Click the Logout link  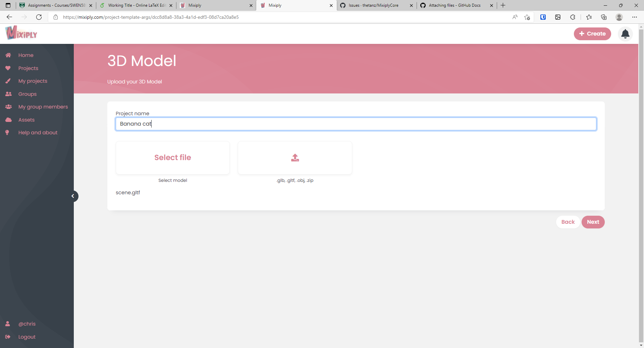(x=27, y=337)
